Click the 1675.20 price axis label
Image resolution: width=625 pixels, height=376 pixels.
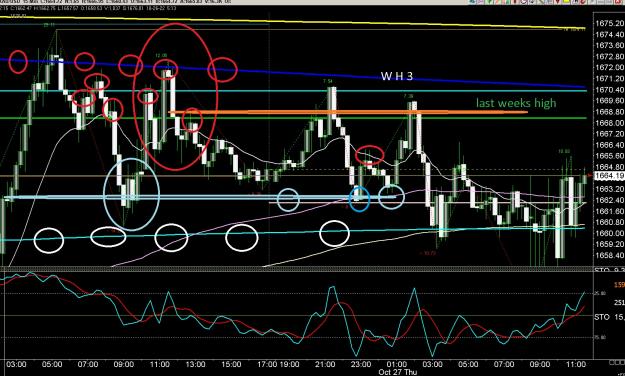pyautogui.click(x=609, y=24)
